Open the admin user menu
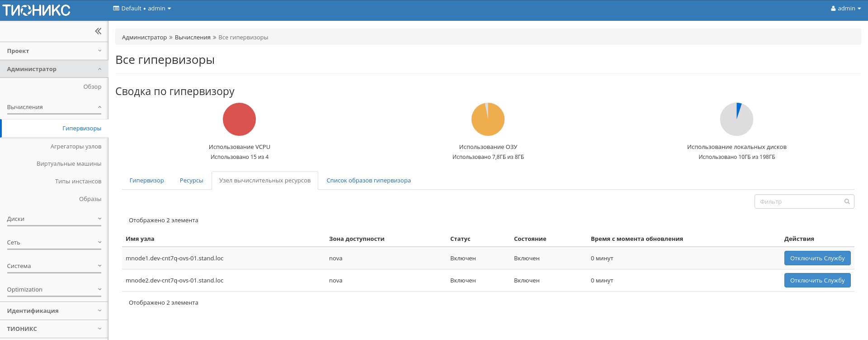This screenshot has height=340, width=868. [x=845, y=9]
